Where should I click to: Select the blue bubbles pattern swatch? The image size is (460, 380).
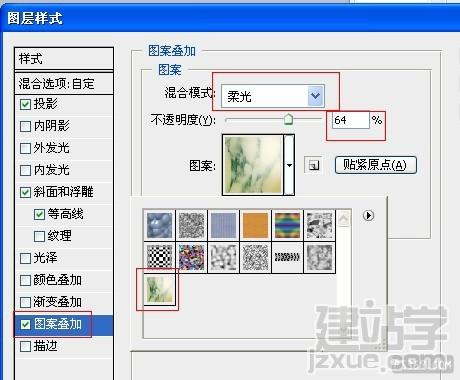coord(159,225)
